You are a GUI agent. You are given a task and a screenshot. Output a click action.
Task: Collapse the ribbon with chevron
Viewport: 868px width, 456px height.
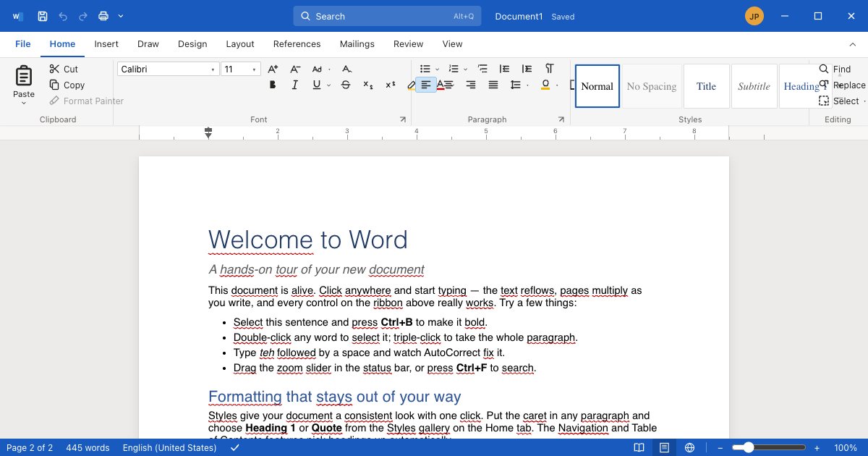tap(852, 44)
